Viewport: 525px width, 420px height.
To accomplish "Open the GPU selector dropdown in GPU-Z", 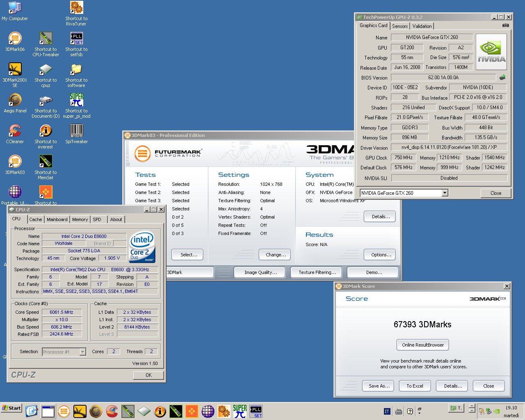I will (445, 193).
